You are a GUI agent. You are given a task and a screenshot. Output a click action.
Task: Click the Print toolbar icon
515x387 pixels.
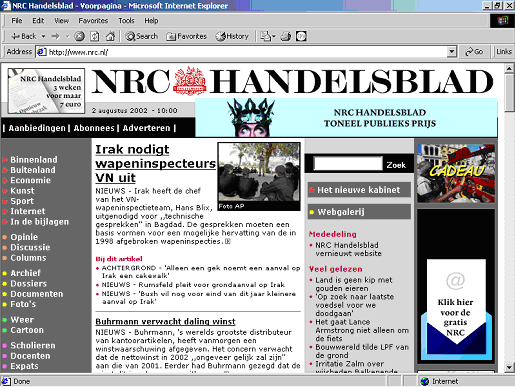click(286, 36)
